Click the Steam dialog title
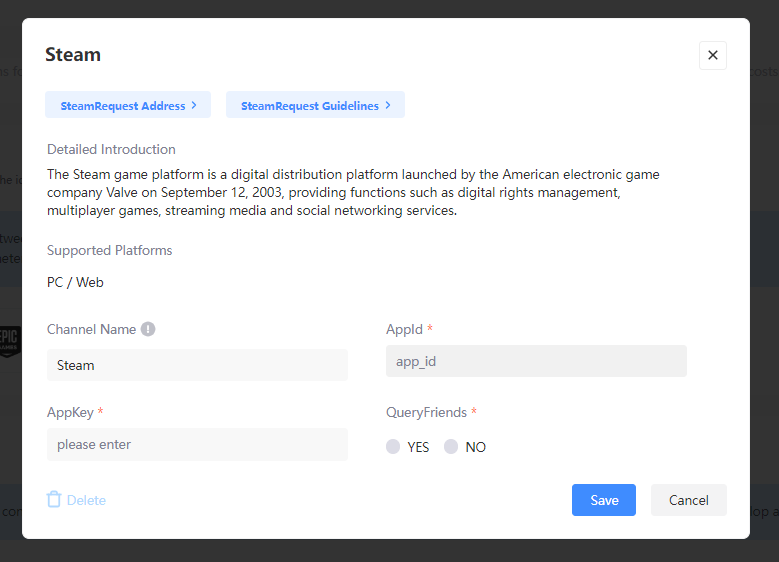 tap(73, 55)
